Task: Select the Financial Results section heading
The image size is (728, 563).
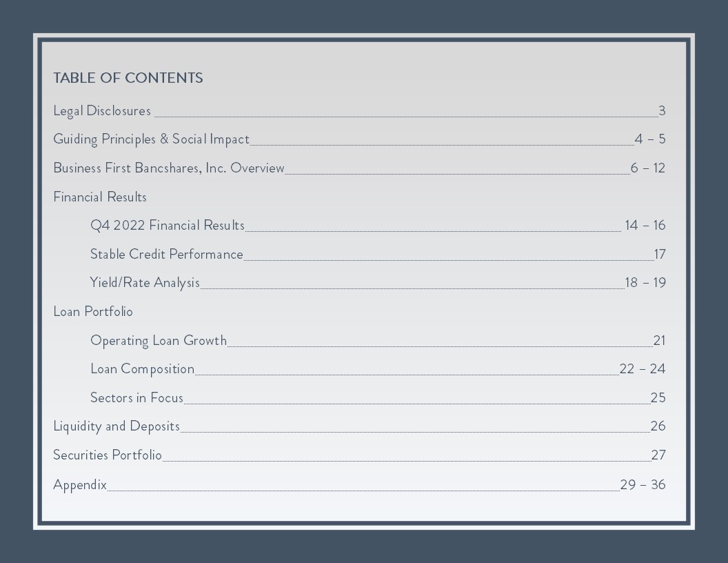Action: [x=100, y=197]
